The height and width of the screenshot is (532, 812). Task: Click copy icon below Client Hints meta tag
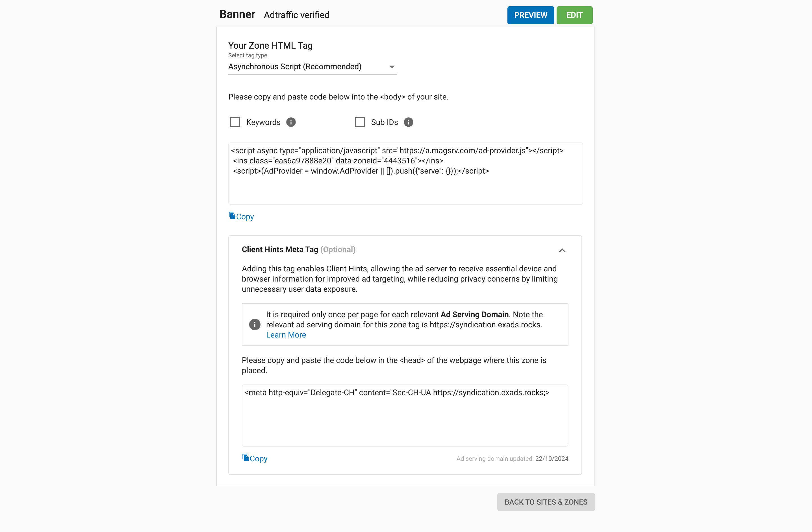pyautogui.click(x=246, y=458)
